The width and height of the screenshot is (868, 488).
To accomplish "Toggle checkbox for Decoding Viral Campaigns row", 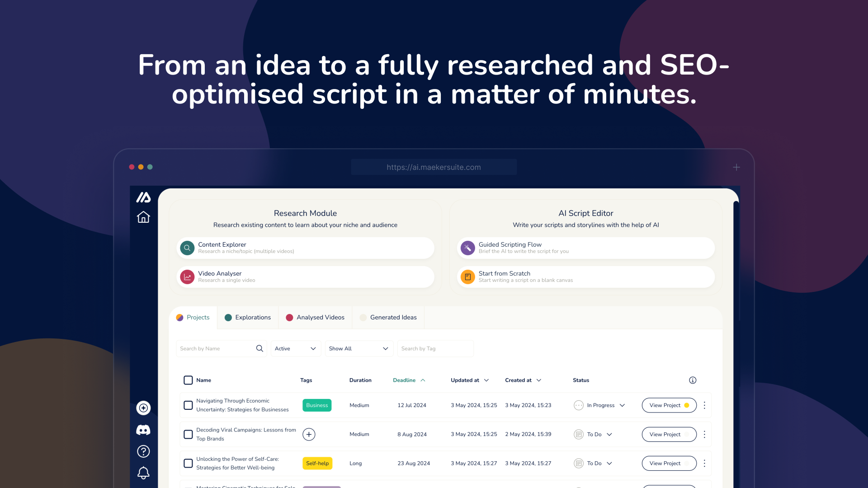I will 188,434.
